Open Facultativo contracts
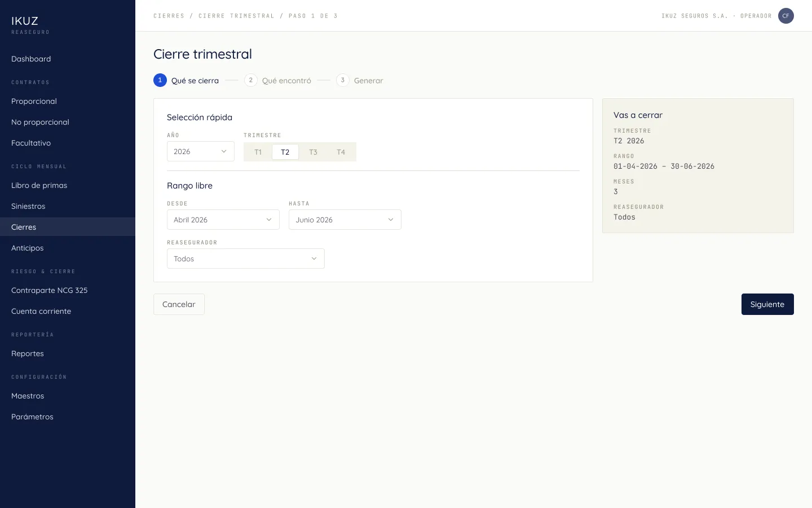The height and width of the screenshot is (508, 812). coord(68,143)
